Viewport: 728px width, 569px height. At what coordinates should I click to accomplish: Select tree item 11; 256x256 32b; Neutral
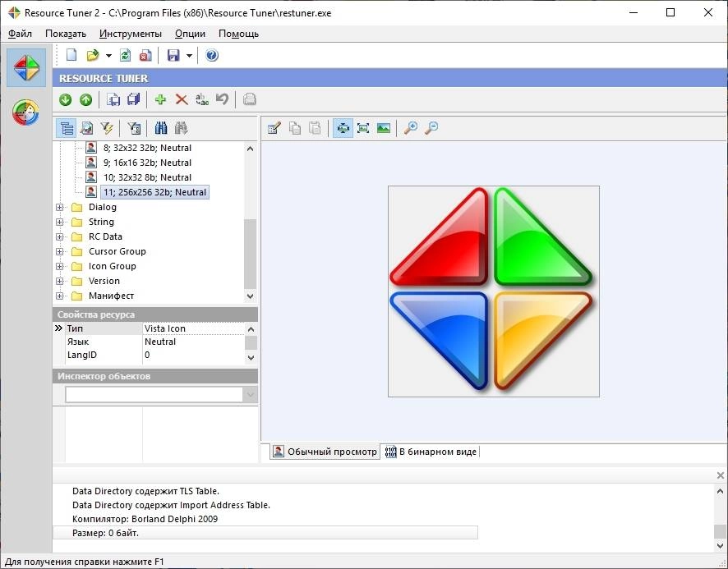click(x=154, y=192)
